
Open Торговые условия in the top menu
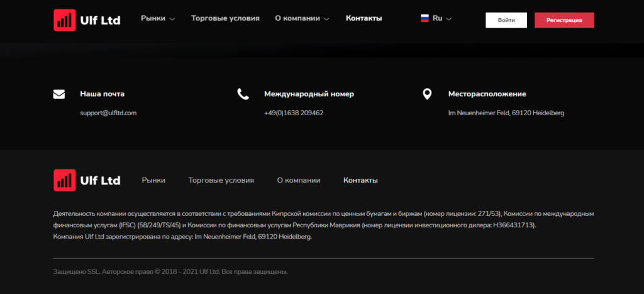pyautogui.click(x=225, y=18)
